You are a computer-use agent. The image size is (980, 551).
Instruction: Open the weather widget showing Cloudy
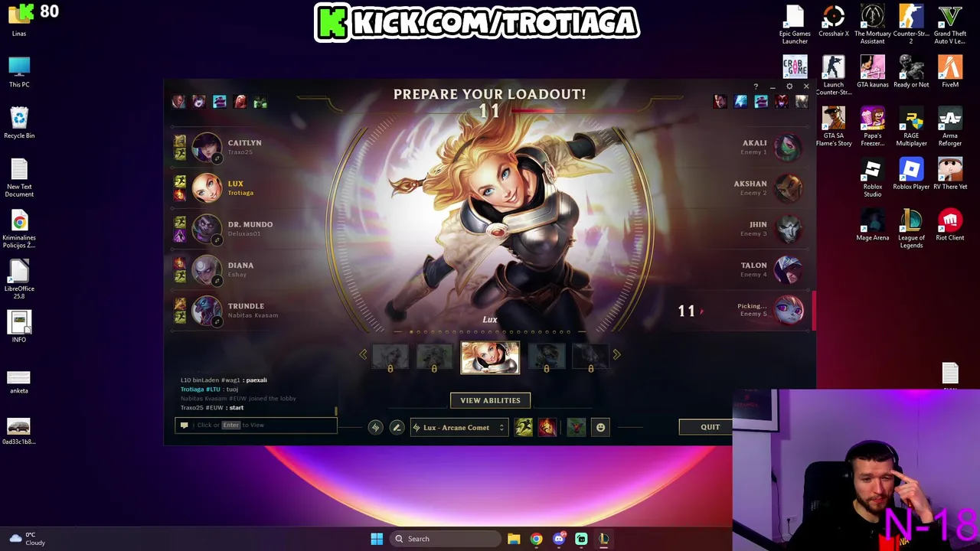click(27, 539)
